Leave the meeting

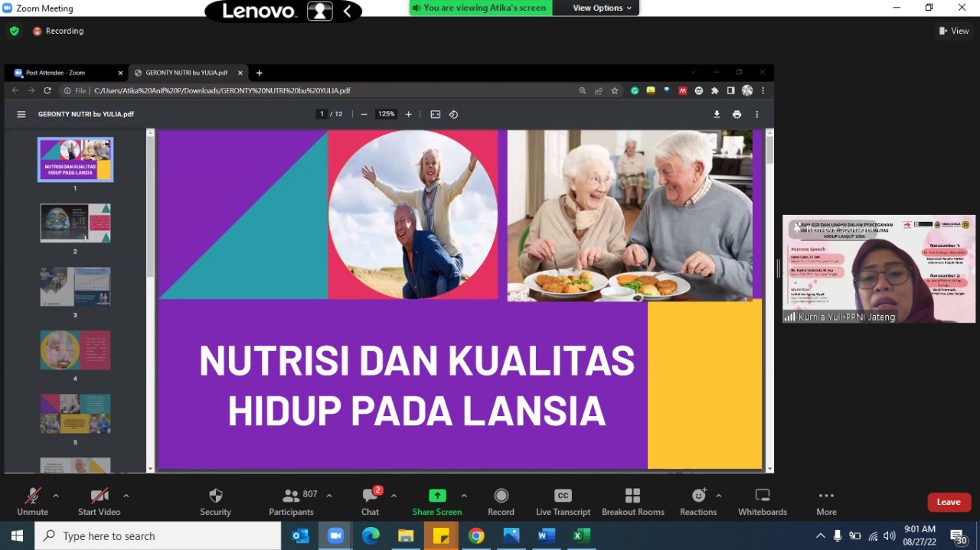coord(949,502)
